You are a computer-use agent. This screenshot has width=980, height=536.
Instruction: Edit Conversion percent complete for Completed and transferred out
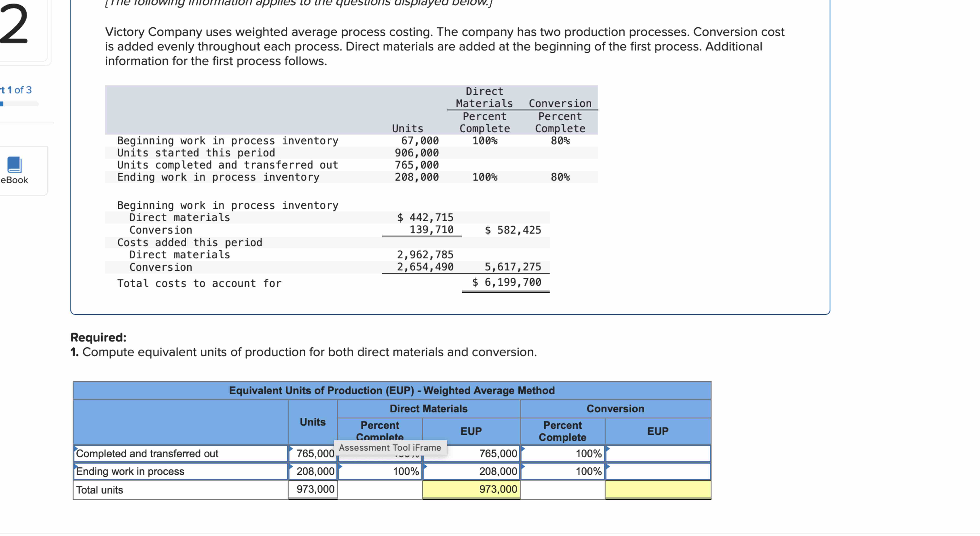(x=563, y=454)
